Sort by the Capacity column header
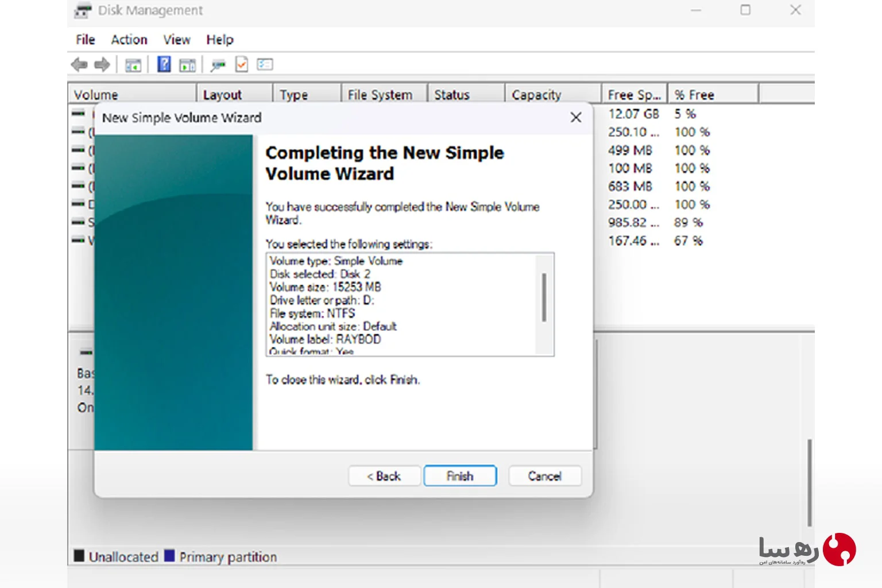Screen dimensions: 882x588 point(554,95)
